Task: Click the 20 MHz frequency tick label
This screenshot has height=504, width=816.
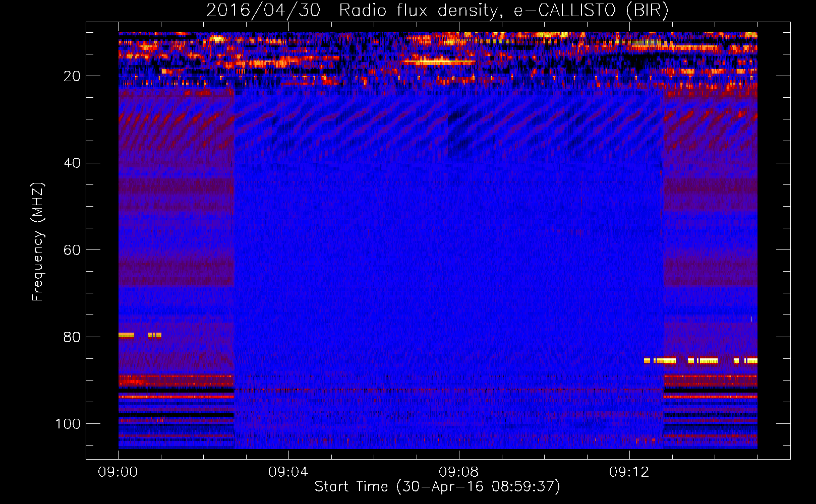Action: coord(73,76)
